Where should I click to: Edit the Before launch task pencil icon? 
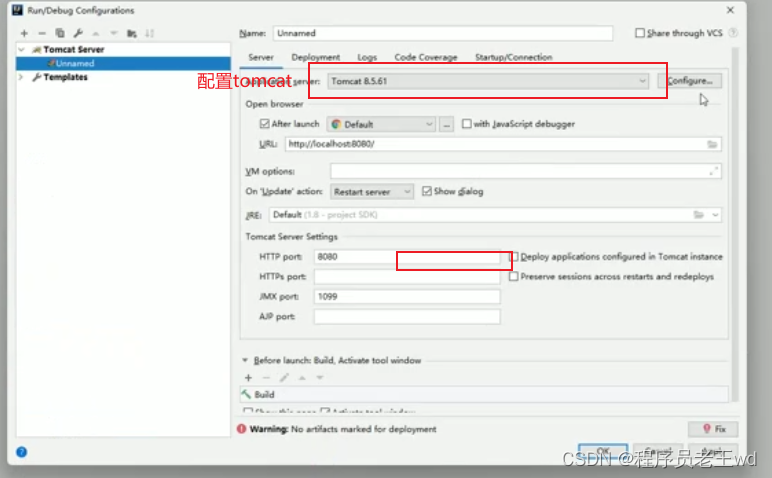[x=284, y=378]
